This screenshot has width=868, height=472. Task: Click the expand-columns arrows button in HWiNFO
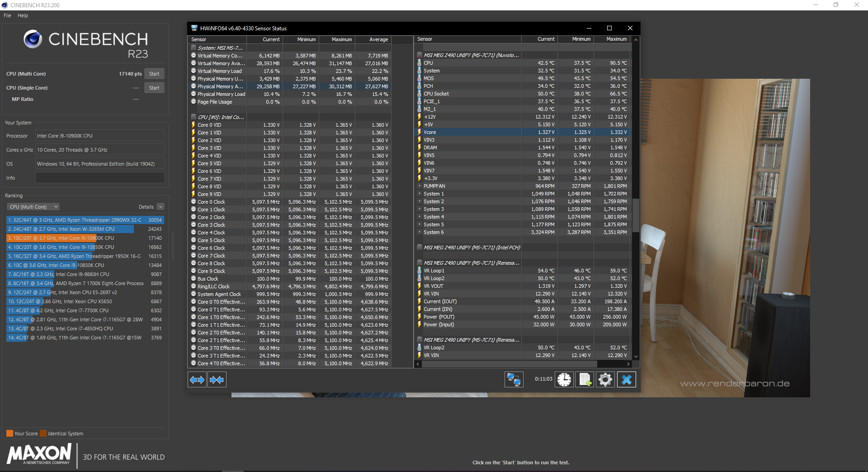click(x=197, y=380)
